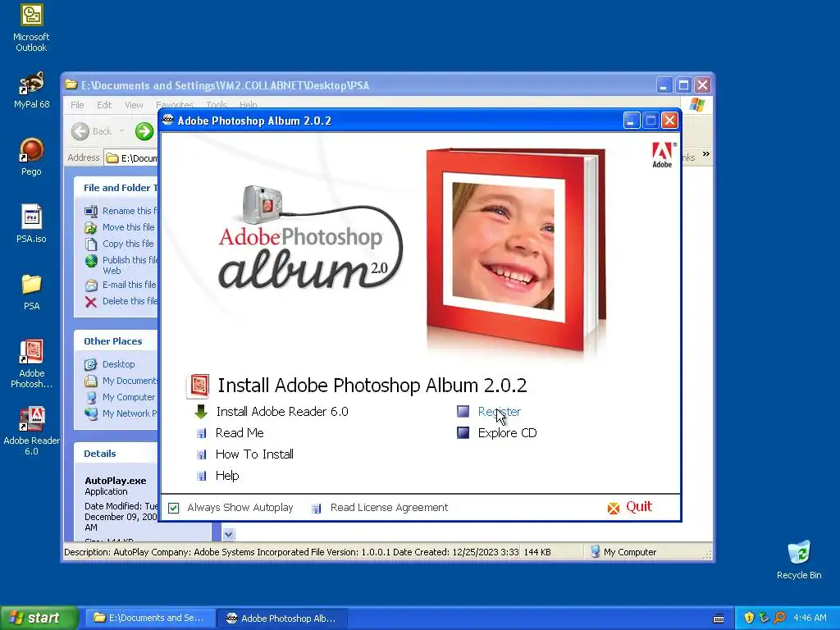Open the Help menu in Explorer
The image size is (840, 630).
point(248,105)
